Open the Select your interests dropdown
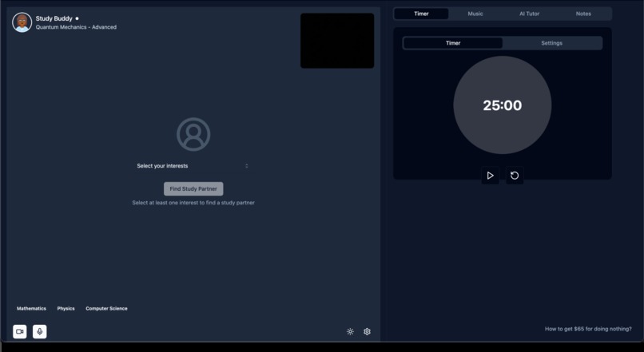Viewport: 644px width, 352px height. (193, 166)
